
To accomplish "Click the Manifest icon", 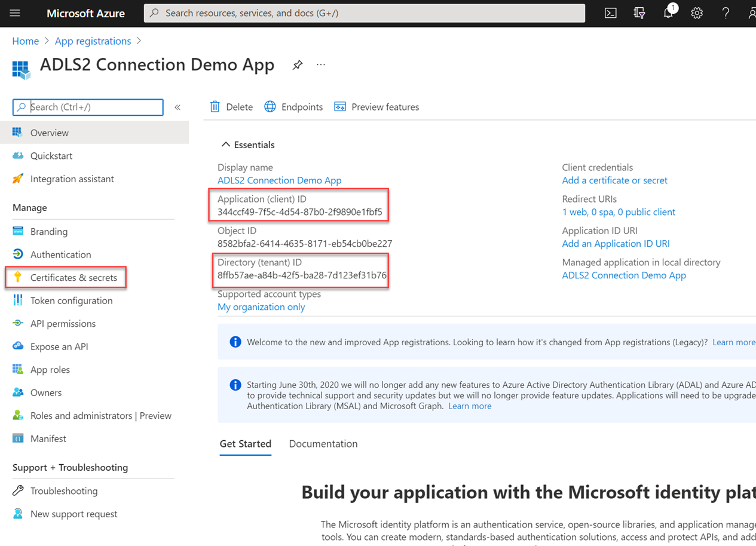I will 18,438.
